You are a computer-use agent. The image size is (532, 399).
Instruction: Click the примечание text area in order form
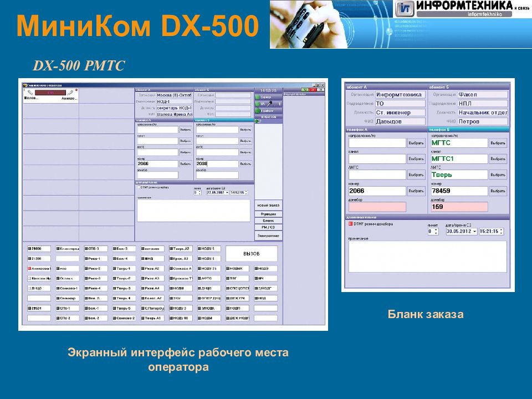pos(427,257)
